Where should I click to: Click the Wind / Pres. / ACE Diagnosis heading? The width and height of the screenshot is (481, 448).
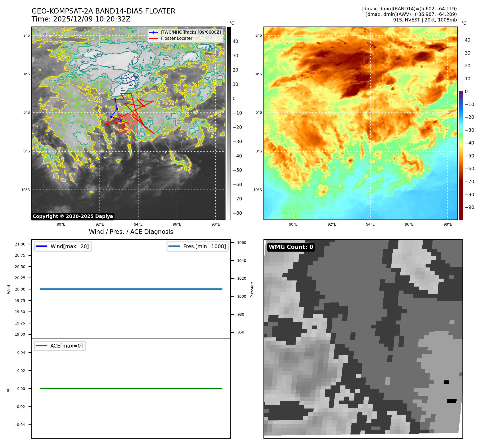tap(131, 232)
